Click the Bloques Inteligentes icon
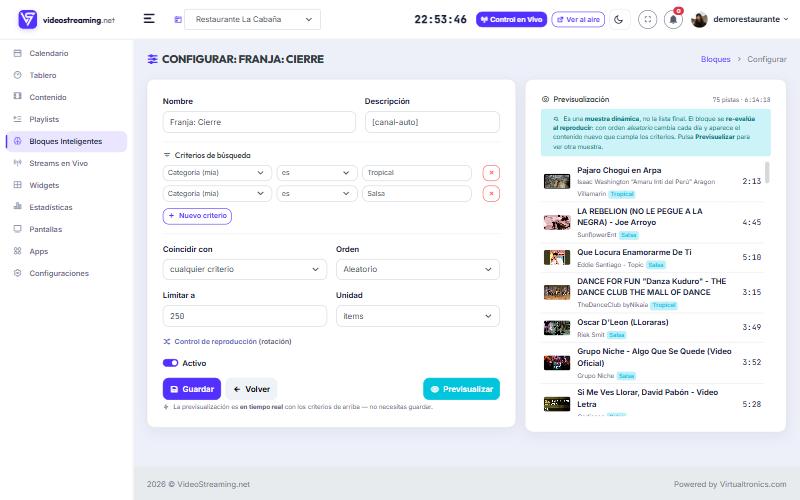Viewport: 800px width, 500px height. 18,141
